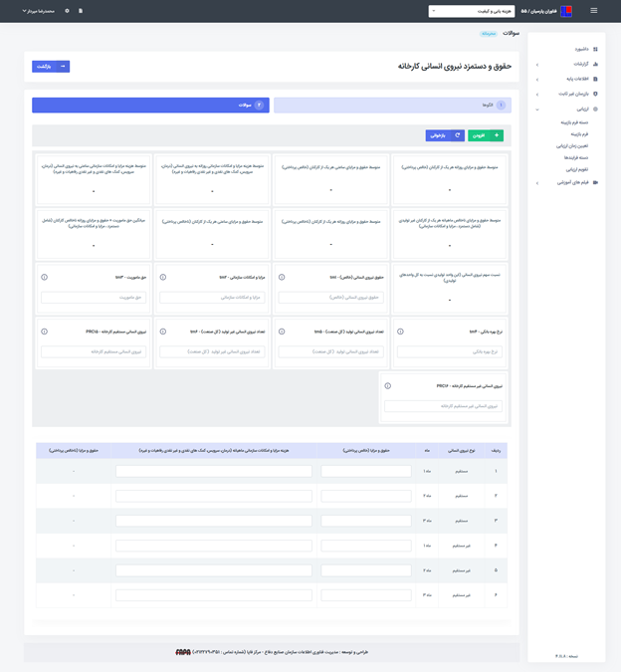Image resolution: width=621 pixels, height=672 pixels.
Task: Click the plus icon on افزودن button
Action: click(x=497, y=135)
